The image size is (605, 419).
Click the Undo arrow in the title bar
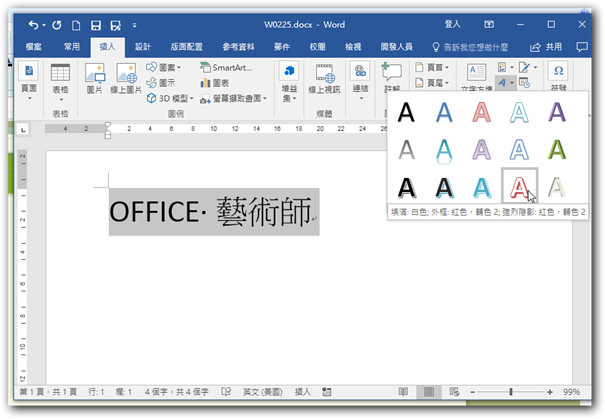pos(33,25)
